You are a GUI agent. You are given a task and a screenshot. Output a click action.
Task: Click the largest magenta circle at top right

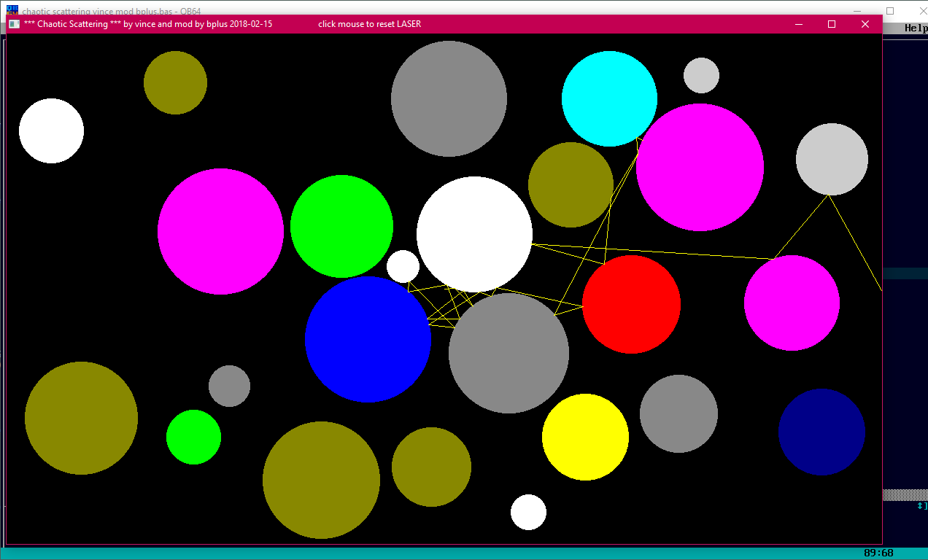pos(700,167)
